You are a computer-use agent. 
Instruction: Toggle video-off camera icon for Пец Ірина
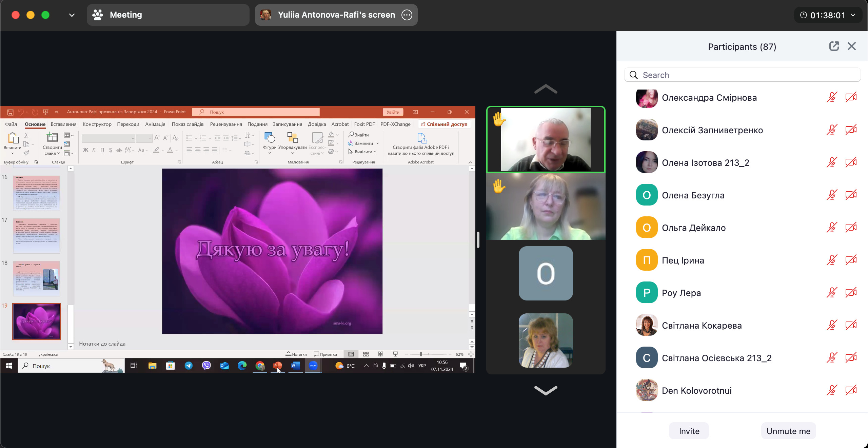pos(851,260)
